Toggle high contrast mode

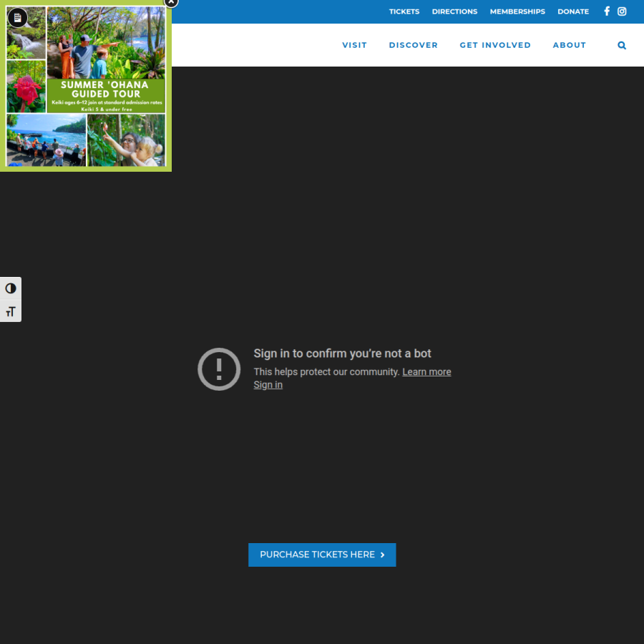(11, 288)
